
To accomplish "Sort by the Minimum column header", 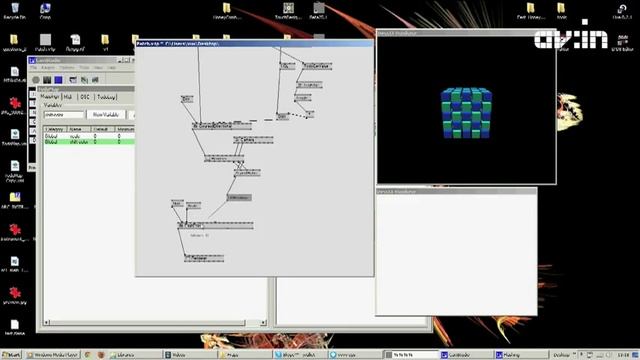I will (125, 129).
